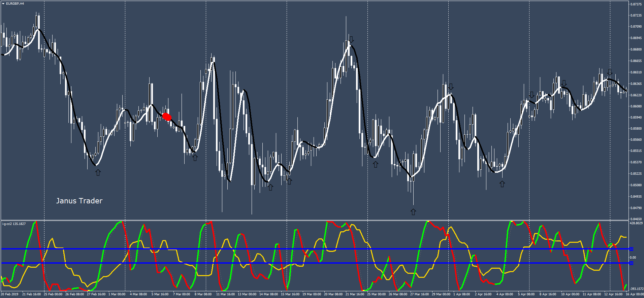This screenshot has width=644, height=298.
Task: Select the up arrow under the 27 Feb 16:00 low
Action: click(98, 172)
